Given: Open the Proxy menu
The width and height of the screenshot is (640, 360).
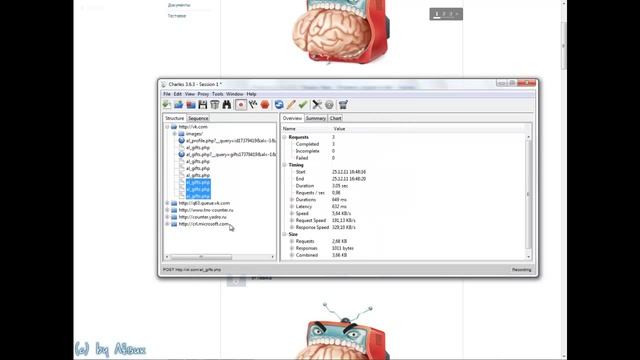Looking at the screenshot, I should click(203, 94).
